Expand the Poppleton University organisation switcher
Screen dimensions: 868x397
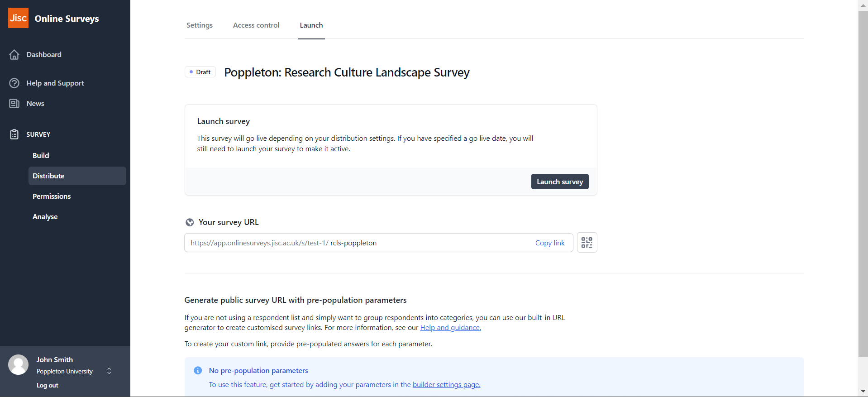click(x=109, y=371)
